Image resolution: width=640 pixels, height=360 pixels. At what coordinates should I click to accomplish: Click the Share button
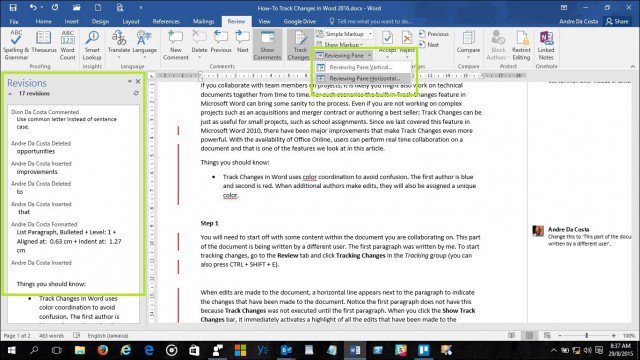click(x=617, y=21)
